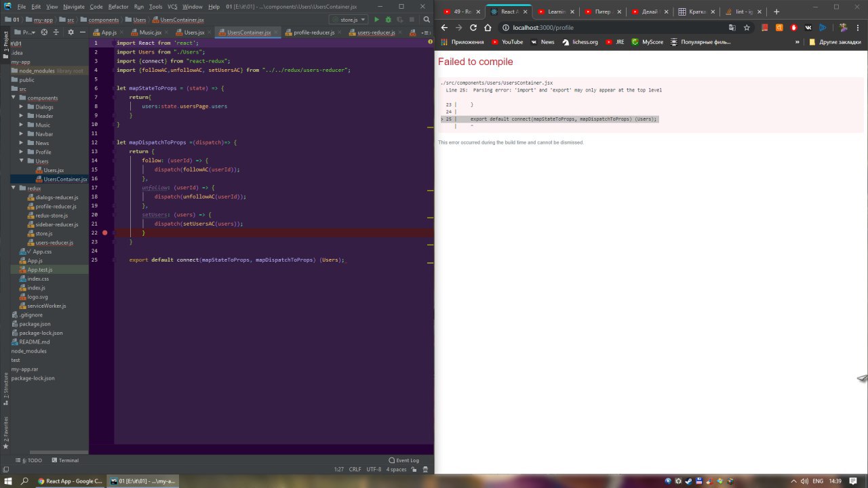Image resolution: width=868 pixels, height=488 pixels.
Task: Open package.json in project tree
Action: click(35, 324)
